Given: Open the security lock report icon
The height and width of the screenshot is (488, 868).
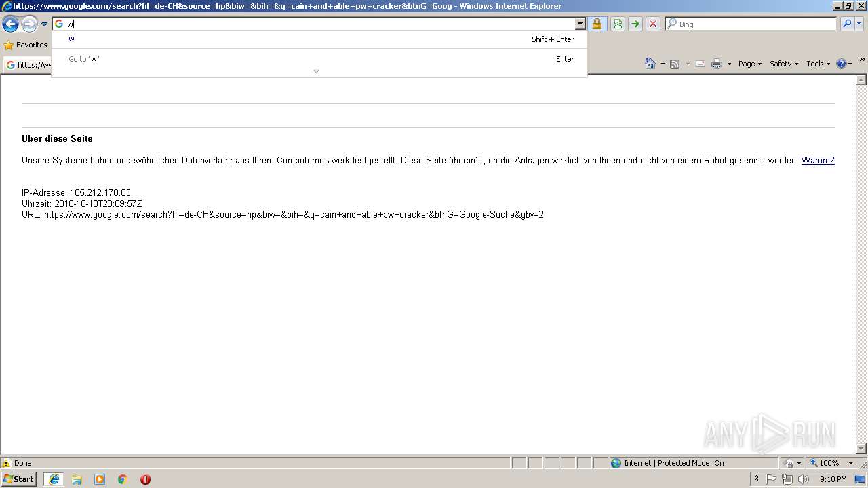Looking at the screenshot, I should [x=597, y=24].
